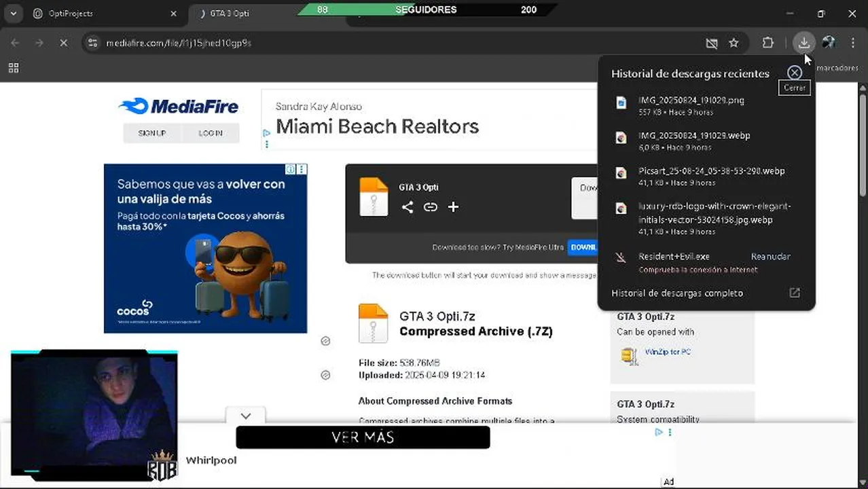Open the browser profile avatar
This screenshot has width=868, height=489.
click(x=829, y=43)
